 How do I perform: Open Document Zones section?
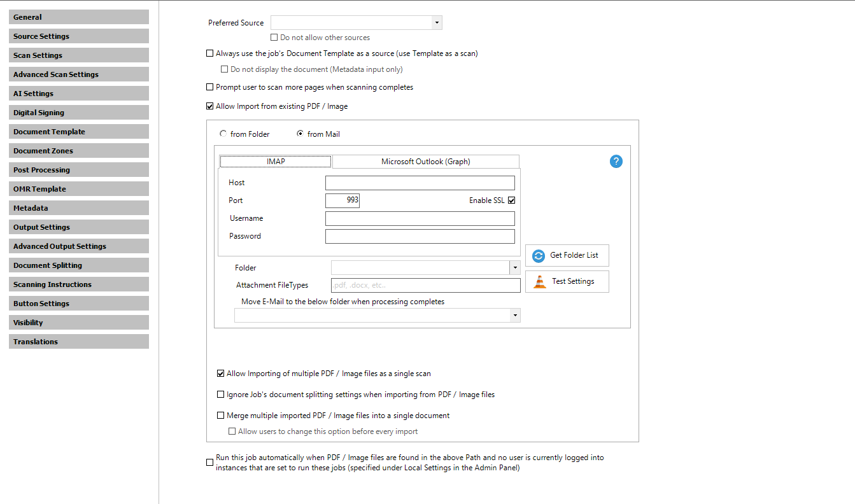click(x=79, y=151)
